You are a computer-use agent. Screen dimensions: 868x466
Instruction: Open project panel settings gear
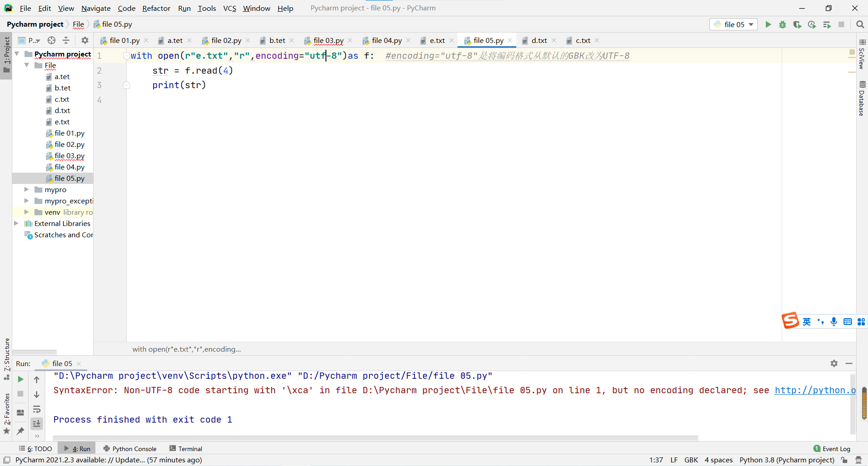pyautogui.click(x=85, y=40)
